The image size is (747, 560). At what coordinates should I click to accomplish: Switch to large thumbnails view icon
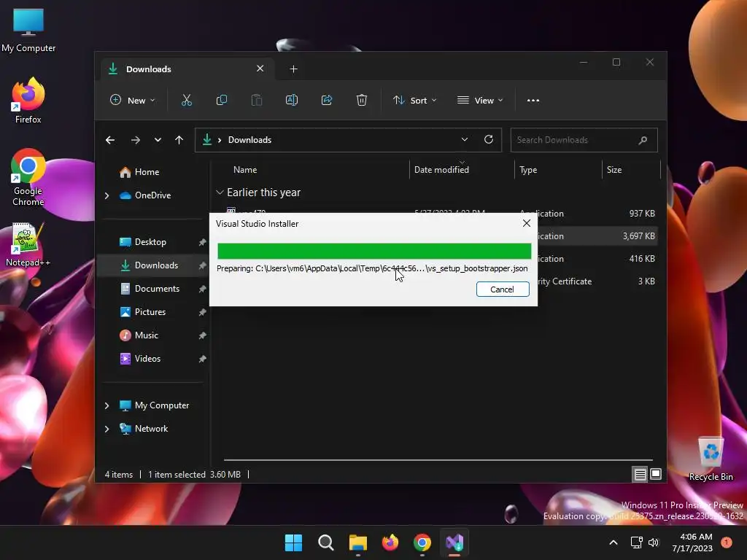point(656,474)
